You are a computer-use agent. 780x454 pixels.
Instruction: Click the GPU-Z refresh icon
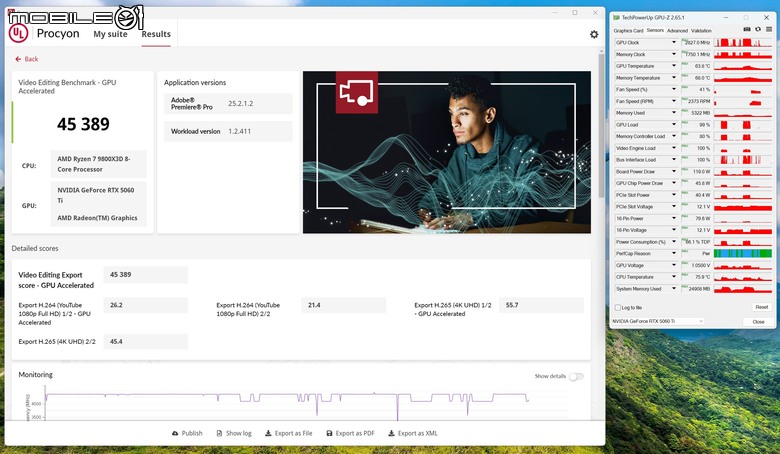pos(758,30)
